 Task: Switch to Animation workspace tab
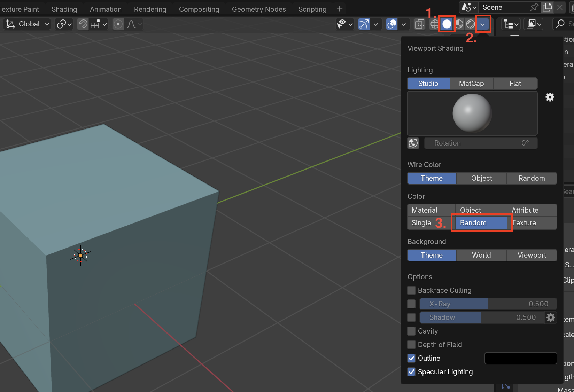point(106,9)
